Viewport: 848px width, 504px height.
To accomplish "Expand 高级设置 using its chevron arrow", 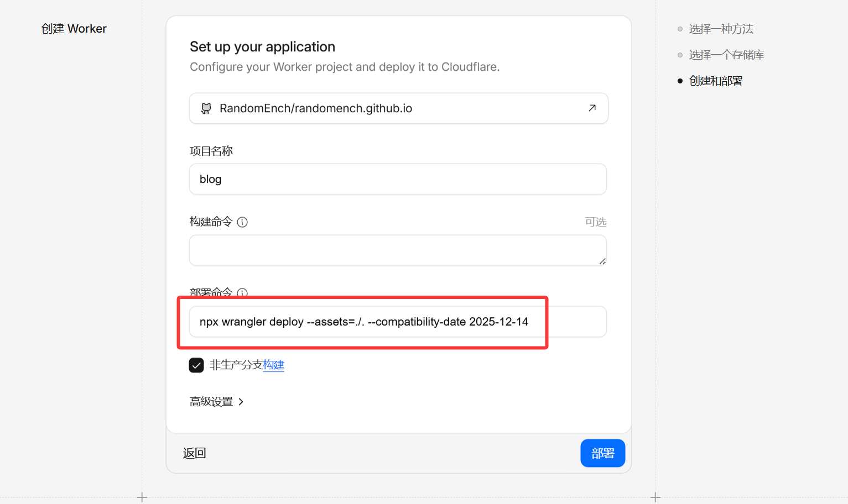I will click(x=241, y=402).
